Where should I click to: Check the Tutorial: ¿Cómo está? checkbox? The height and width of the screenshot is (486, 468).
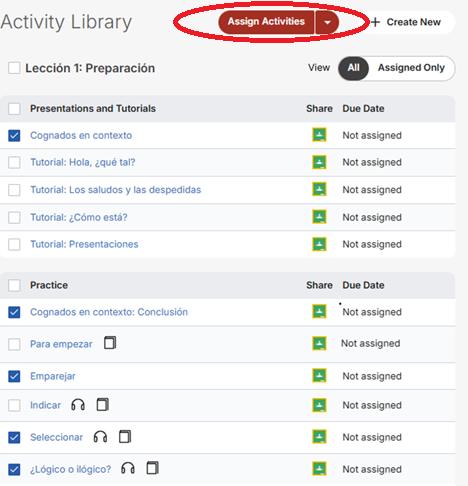(14, 217)
